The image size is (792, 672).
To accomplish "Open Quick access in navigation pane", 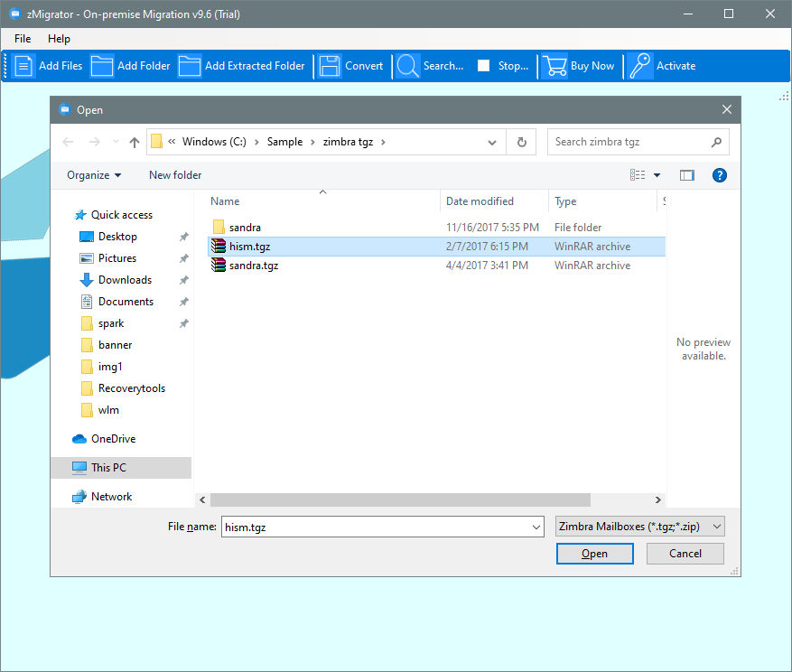I will tap(121, 215).
